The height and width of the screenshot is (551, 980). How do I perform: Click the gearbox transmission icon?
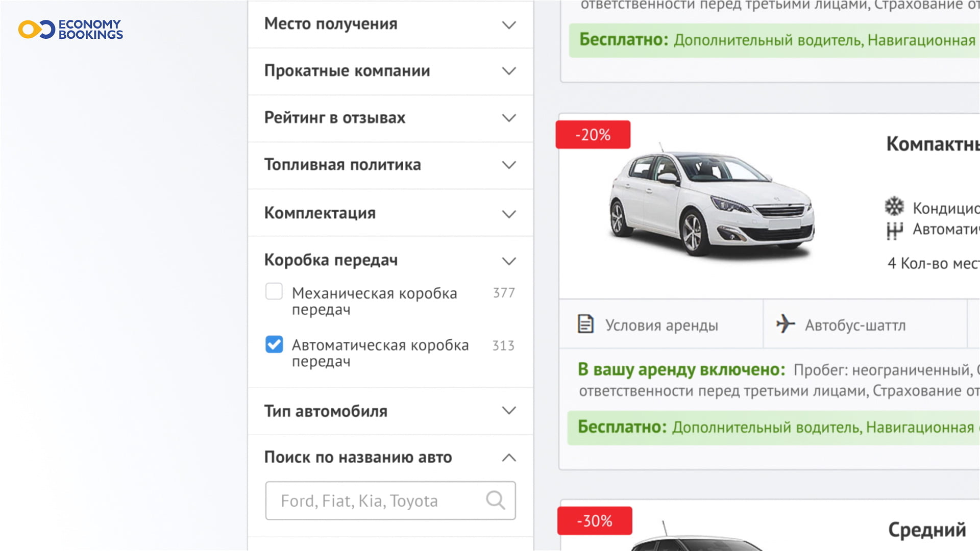tap(894, 230)
